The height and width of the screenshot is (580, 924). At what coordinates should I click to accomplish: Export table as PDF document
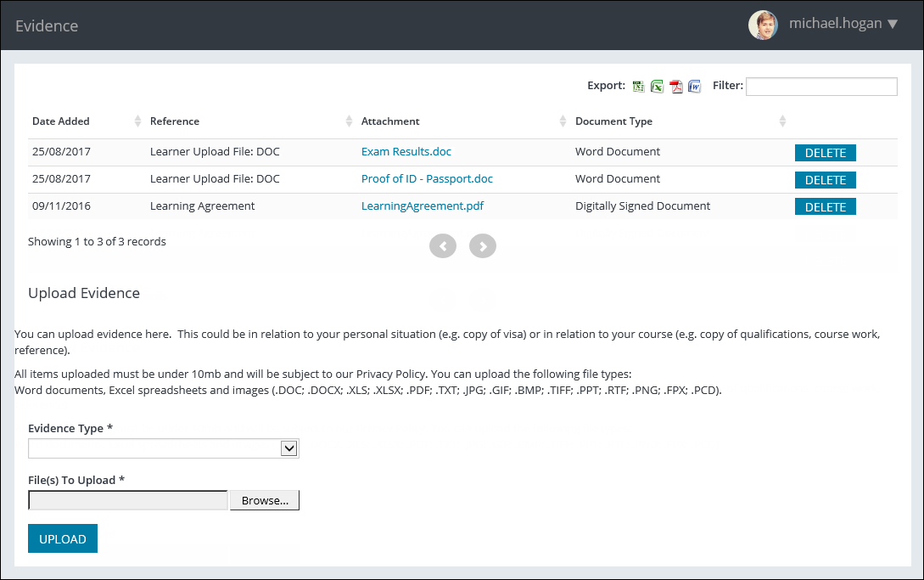click(x=676, y=86)
